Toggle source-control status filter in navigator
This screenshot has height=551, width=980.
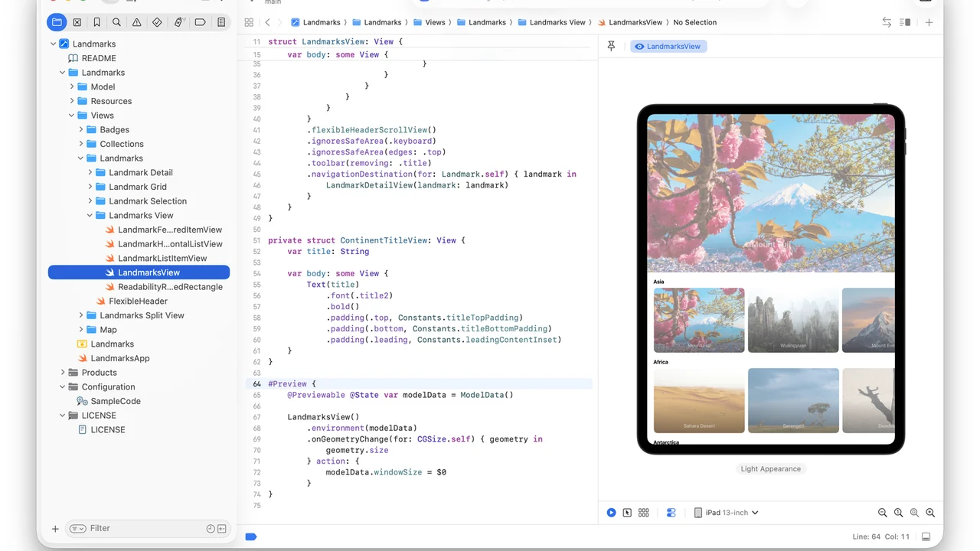click(222, 529)
